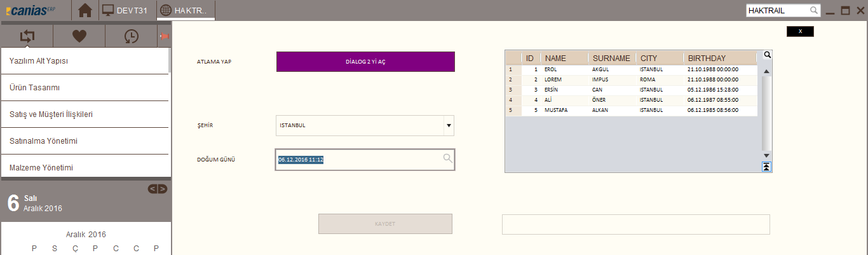Switch to the DEVT31 tab
This screenshot has height=255, width=868.
126,10
